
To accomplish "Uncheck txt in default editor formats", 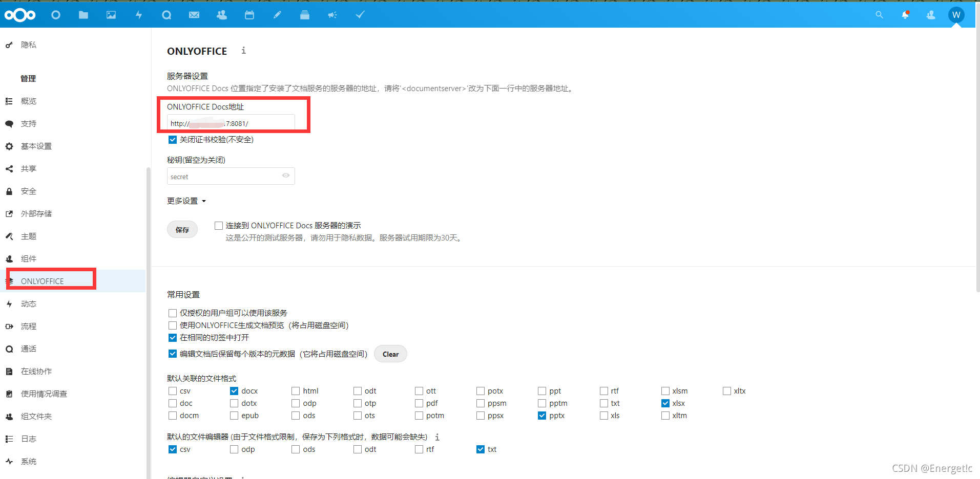I will [481, 449].
